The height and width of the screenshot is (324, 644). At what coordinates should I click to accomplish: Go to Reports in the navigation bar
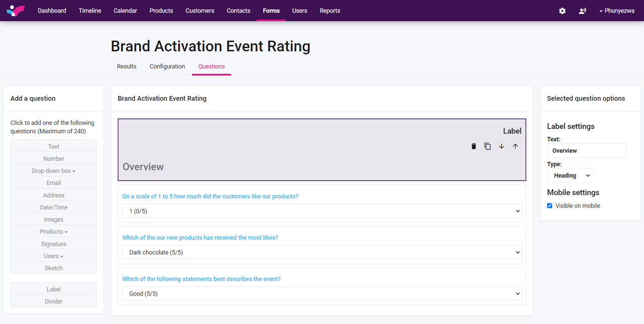(330, 11)
